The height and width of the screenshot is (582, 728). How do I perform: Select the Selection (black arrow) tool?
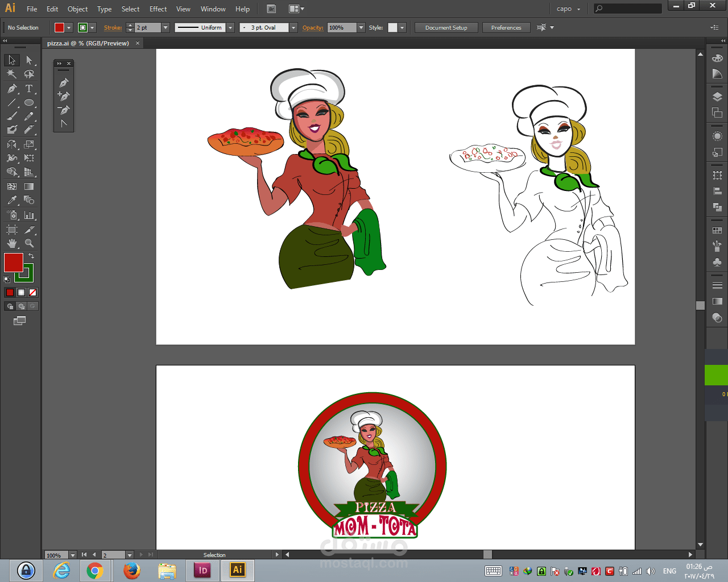(x=12, y=60)
